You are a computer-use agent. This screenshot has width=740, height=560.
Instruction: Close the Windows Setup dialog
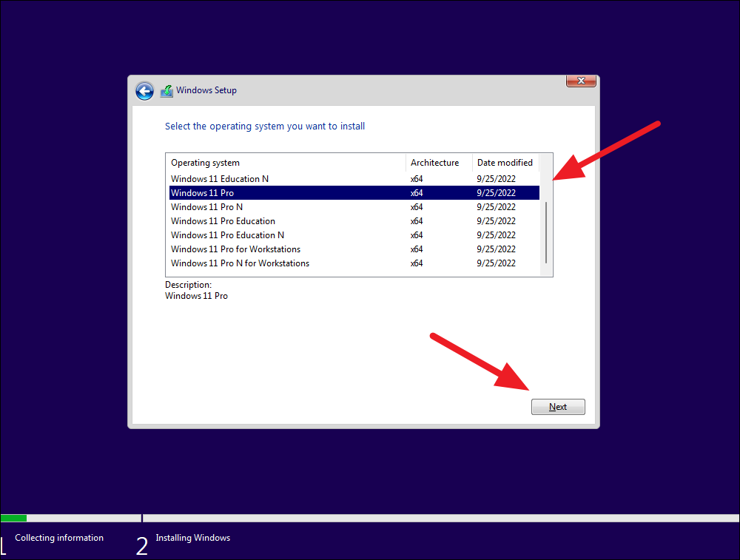[x=581, y=81]
